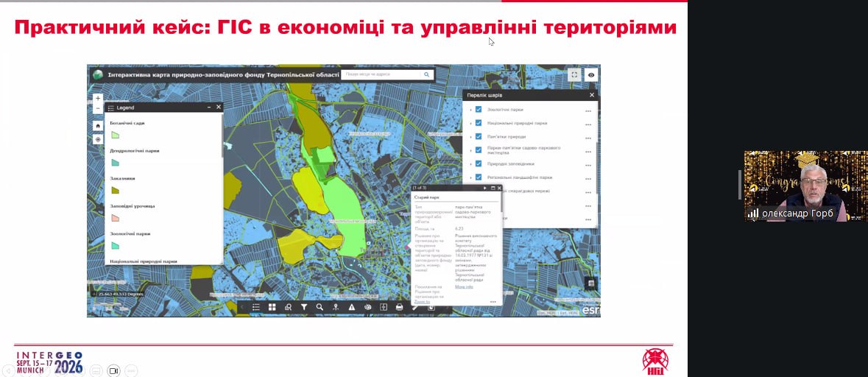Open options menu for Регіональні ландшафтні парки

click(588, 179)
